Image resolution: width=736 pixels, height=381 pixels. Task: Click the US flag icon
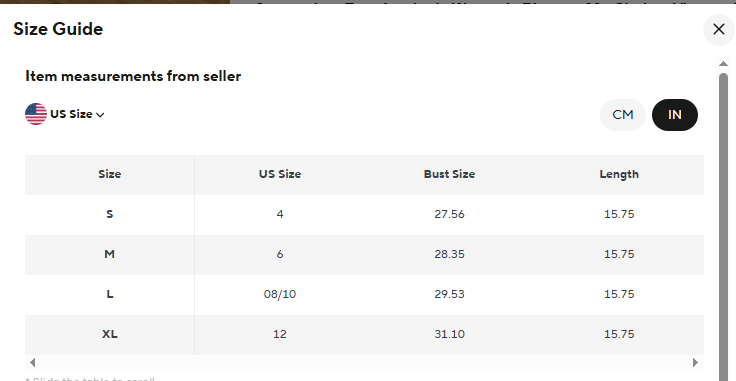tap(36, 114)
